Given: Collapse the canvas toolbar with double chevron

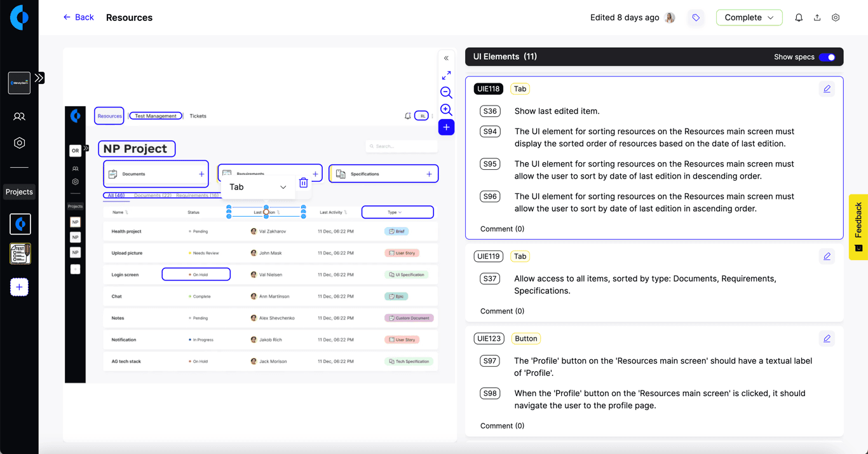Looking at the screenshot, I should tap(446, 57).
